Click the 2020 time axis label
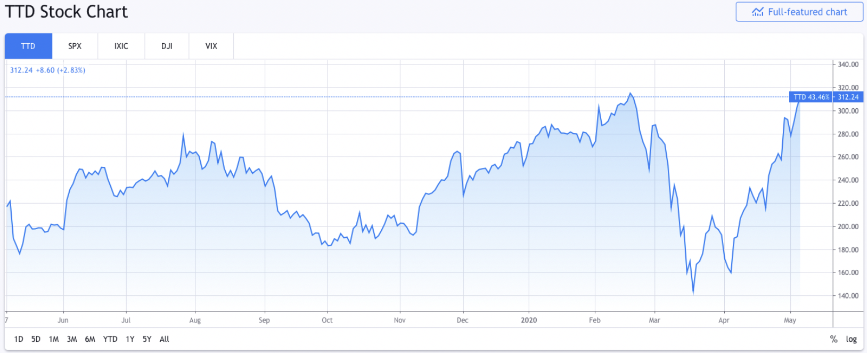 click(x=529, y=320)
